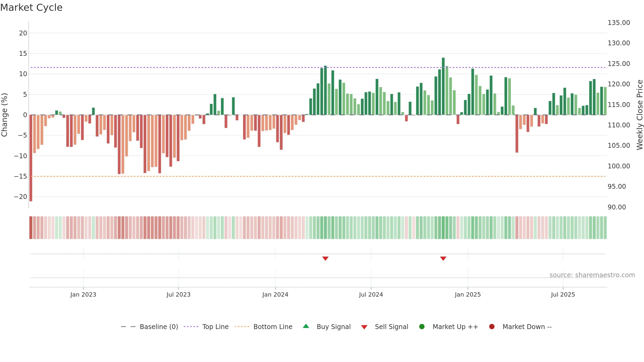Click the green Buy Signal triangle icon
The image size is (644, 362).
point(306,326)
